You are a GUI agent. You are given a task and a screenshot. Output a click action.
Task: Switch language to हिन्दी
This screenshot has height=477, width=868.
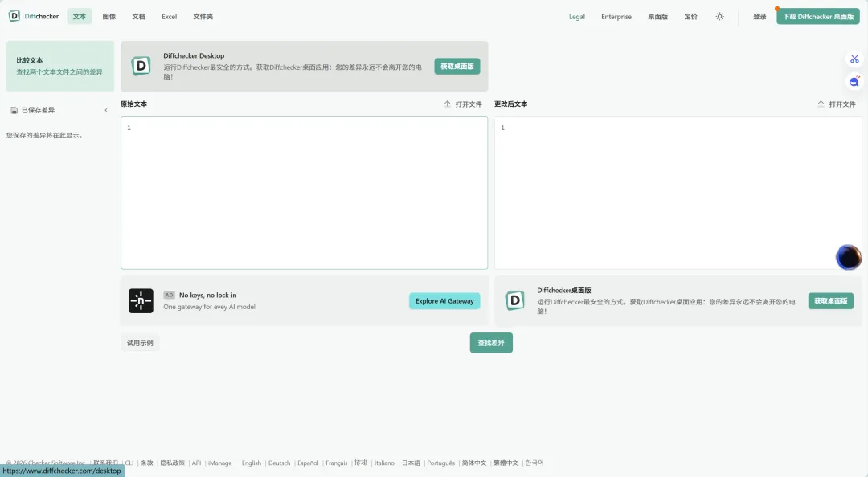(361, 463)
